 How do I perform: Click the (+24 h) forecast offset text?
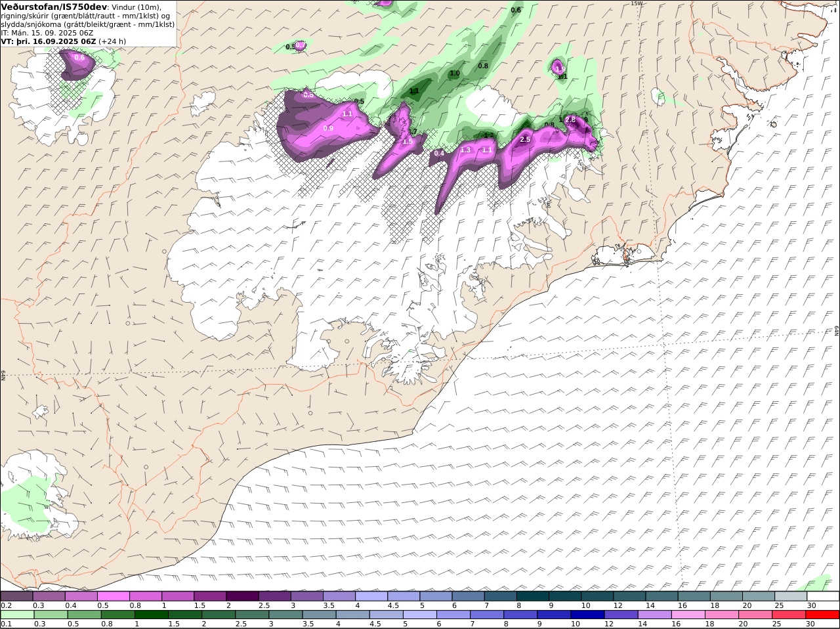coord(112,41)
